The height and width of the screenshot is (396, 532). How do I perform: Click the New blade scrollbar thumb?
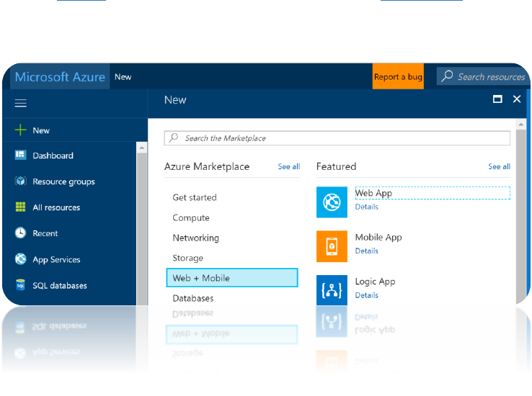(x=520, y=217)
